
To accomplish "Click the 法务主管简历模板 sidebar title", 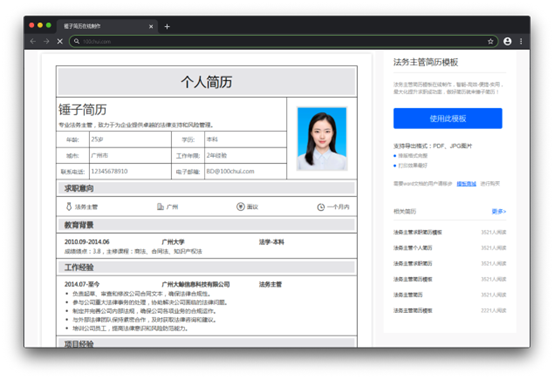I will (x=426, y=62).
